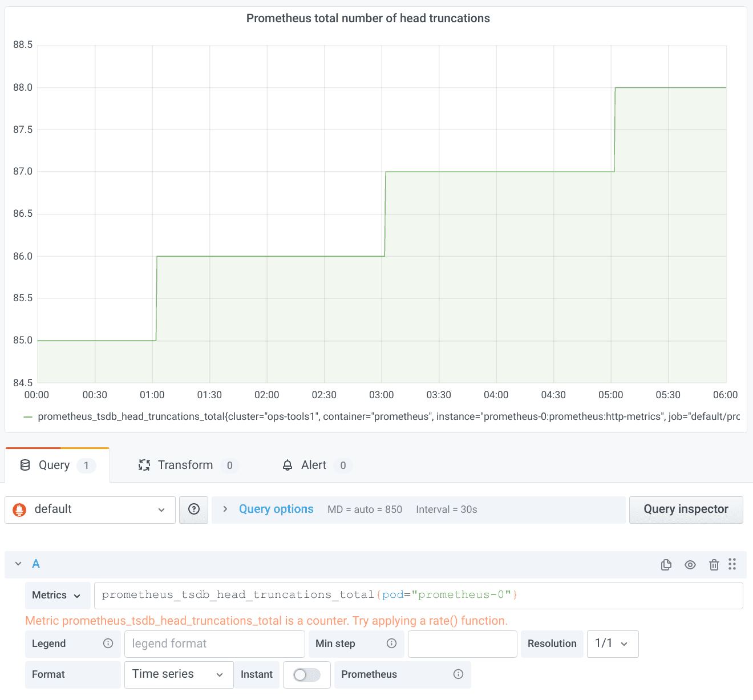
Task: Click the Prometheus exemplar info icon
Action: click(458, 674)
